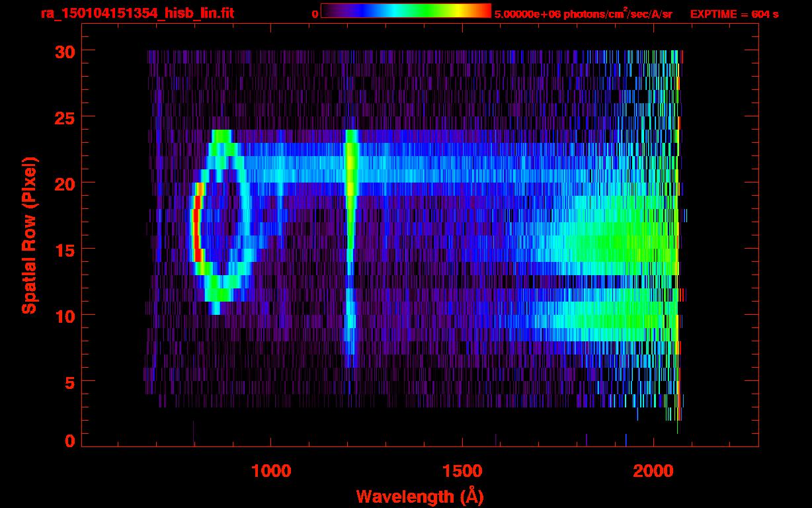Click the 15 spatial row tick label
812x508 pixels.
[x=64, y=249]
